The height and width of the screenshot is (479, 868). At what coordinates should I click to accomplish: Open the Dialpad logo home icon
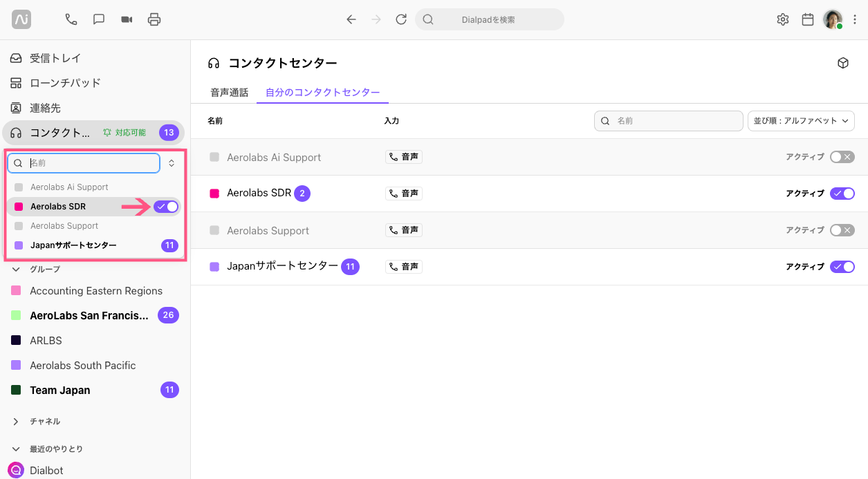click(x=21, y=19)
